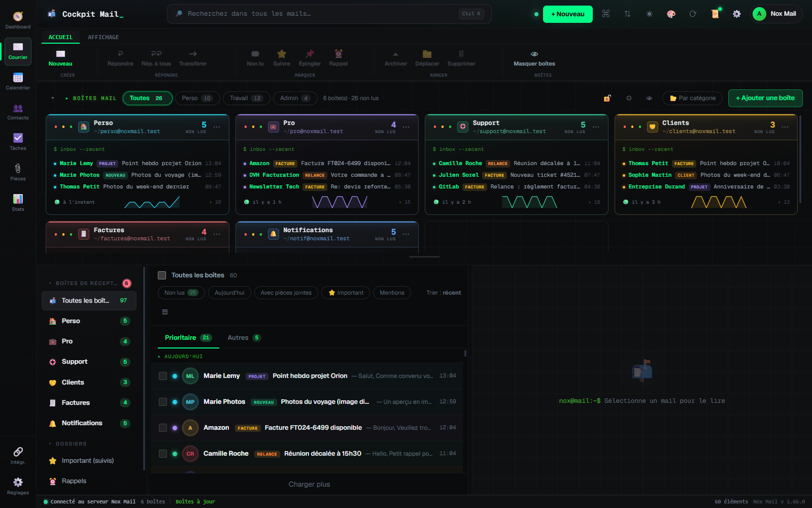Open the Trier : récent sort dropdown
This screenshot has width=812, height=508.
[x=444, y=293]
